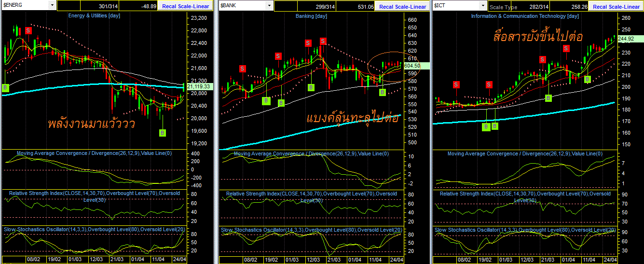Image resolution: width=644 pixels, height=264 pixels.
Task: Select the B marker at Energy chart's left edge
Action: coord(5,88)
